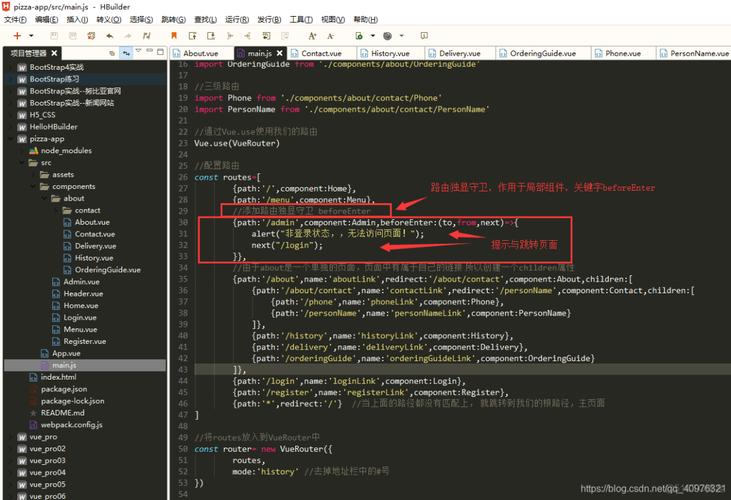Click the green Run in browser icon
This screenshot has height=500, width=731.
(x=359, y=35)
